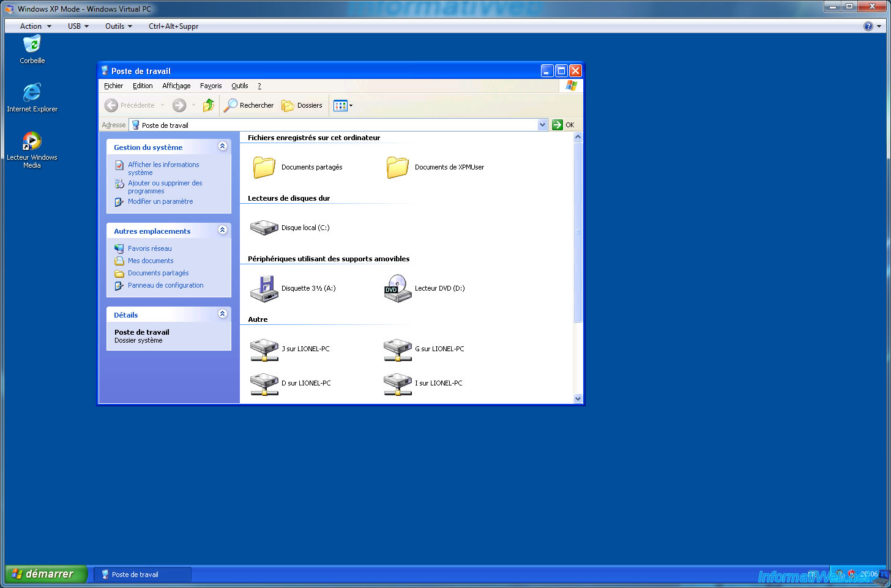Toggle the Dossiers folder pane icon
Image resolution: width=891 pixels, height=588 pixels.
[x=288, y=105]
